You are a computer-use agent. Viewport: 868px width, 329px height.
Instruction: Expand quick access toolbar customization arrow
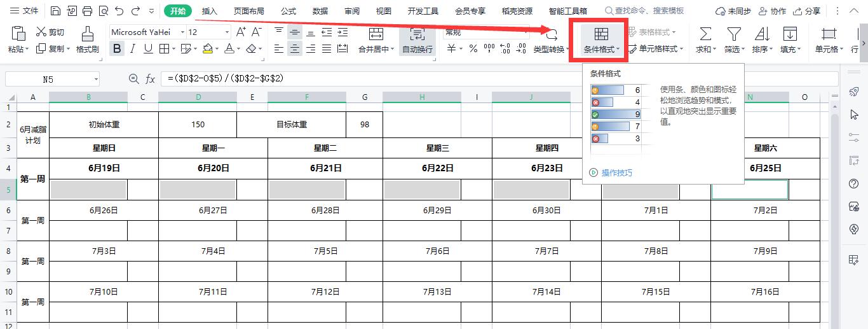coord(151,11)
